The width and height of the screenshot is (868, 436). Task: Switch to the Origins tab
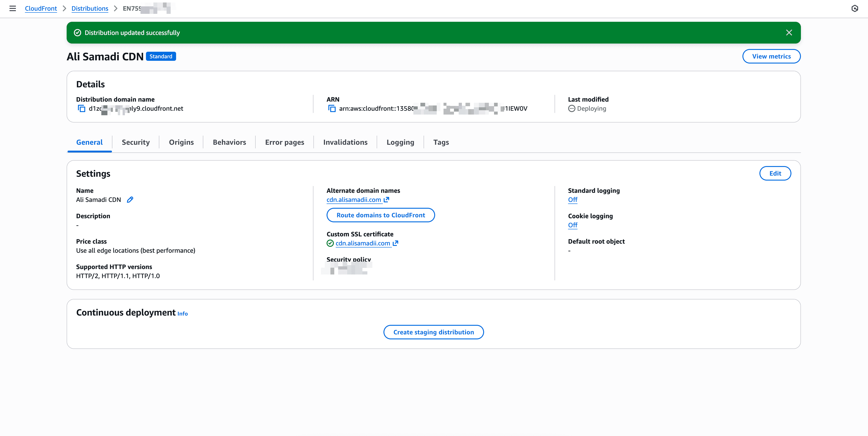181,142
